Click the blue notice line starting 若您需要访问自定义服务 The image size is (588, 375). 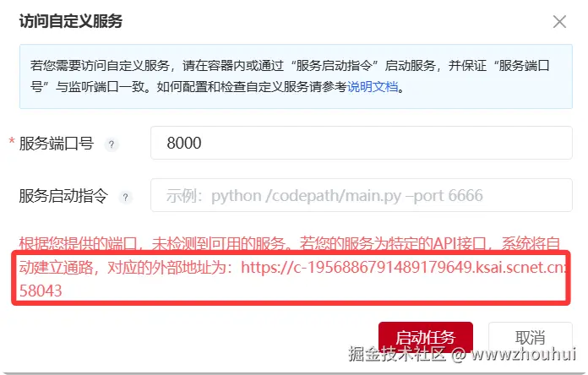[290, 66]
